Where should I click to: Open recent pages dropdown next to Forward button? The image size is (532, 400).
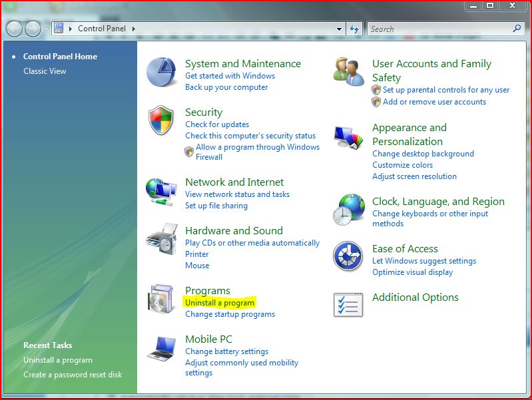click(x=46, y=29)
